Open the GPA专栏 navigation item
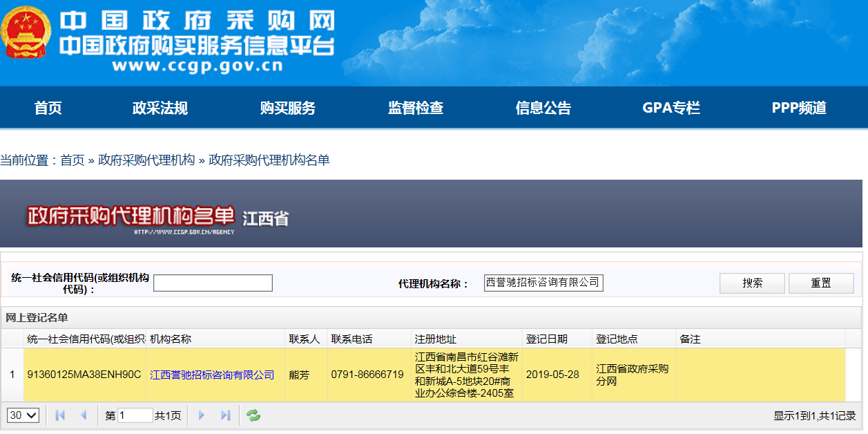 point(671,108)
